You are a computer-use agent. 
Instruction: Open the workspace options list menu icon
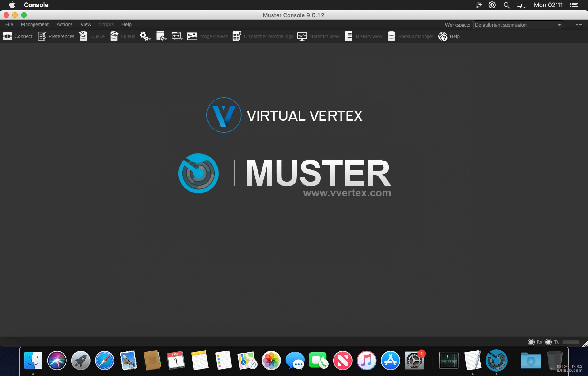579,25
